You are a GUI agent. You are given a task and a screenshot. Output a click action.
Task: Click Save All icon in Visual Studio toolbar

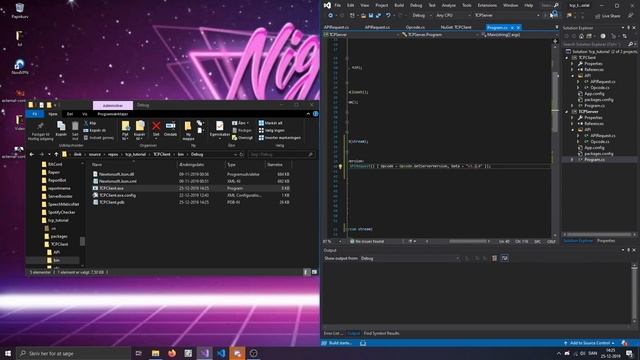(x=378, y=16)
